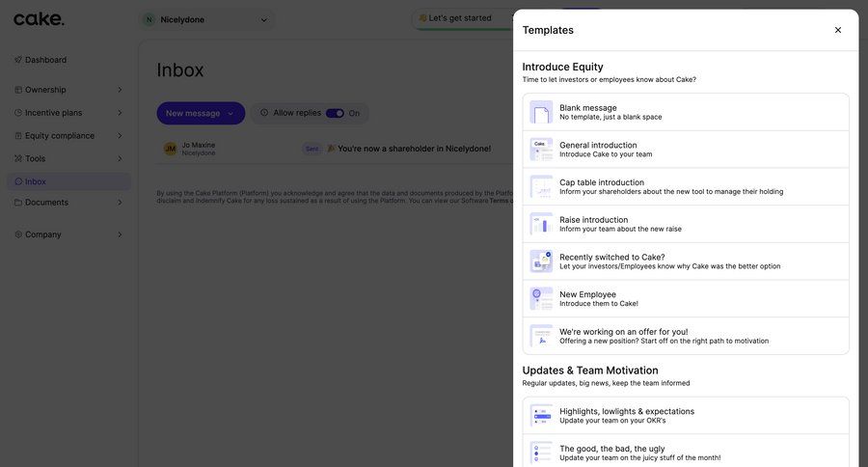Select the Highlights, lowlights & expectations icon
868x467 pixels.
(541, 416)
